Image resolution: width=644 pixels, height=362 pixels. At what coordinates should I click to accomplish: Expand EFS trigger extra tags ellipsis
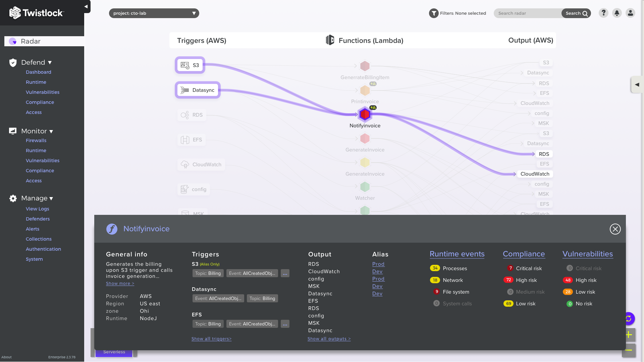pos(285,324)
